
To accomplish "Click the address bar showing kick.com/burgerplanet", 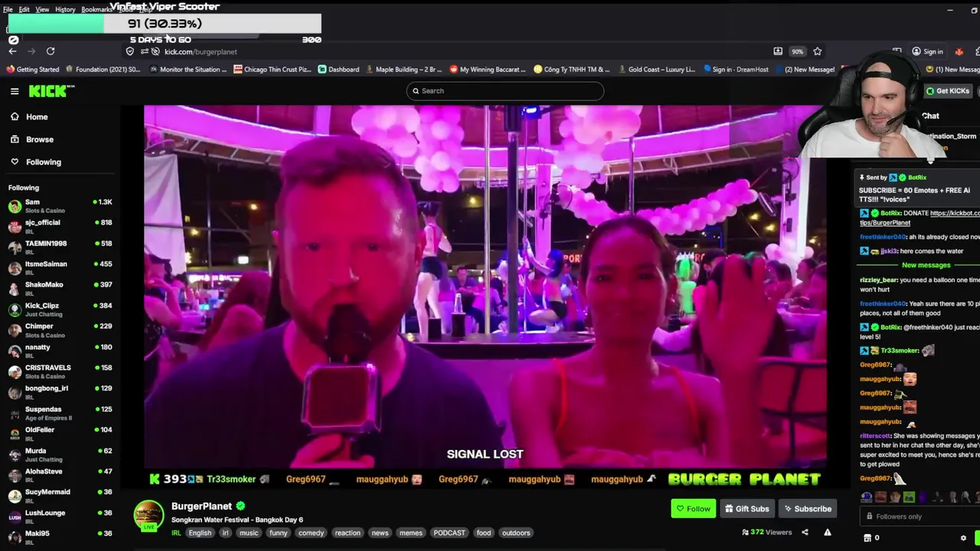I will [x=201, y=51].
